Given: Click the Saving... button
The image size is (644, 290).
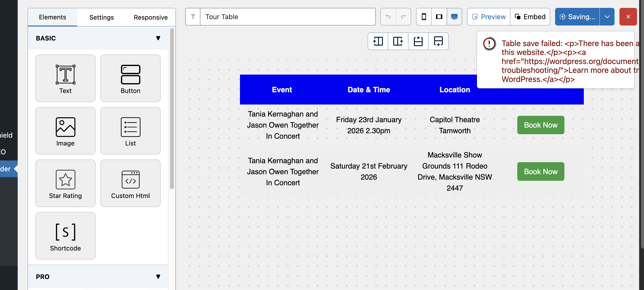Looking at the screenshot, I should (577, 17).
